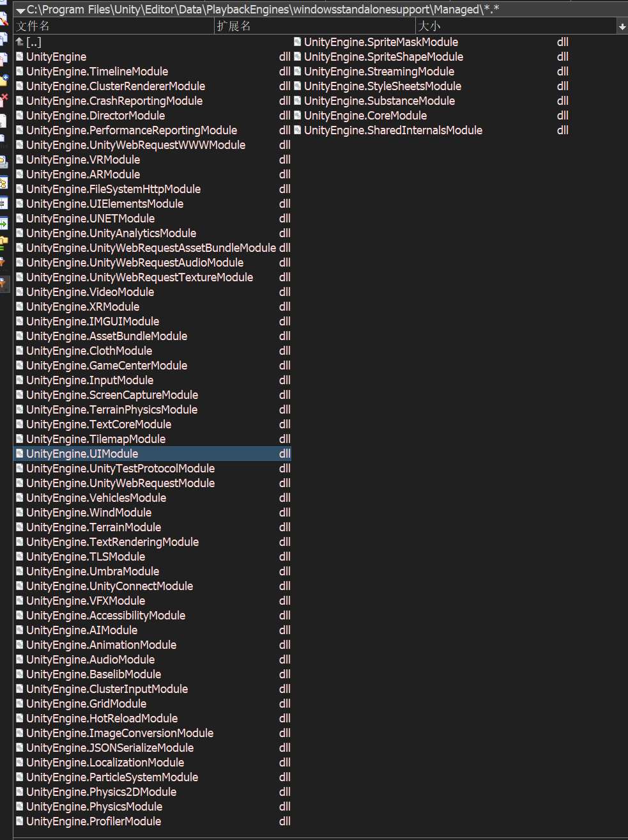628x840 pixels.
Task: Select UnityEngine.DirectorModule file name
Action: [96, 116]
